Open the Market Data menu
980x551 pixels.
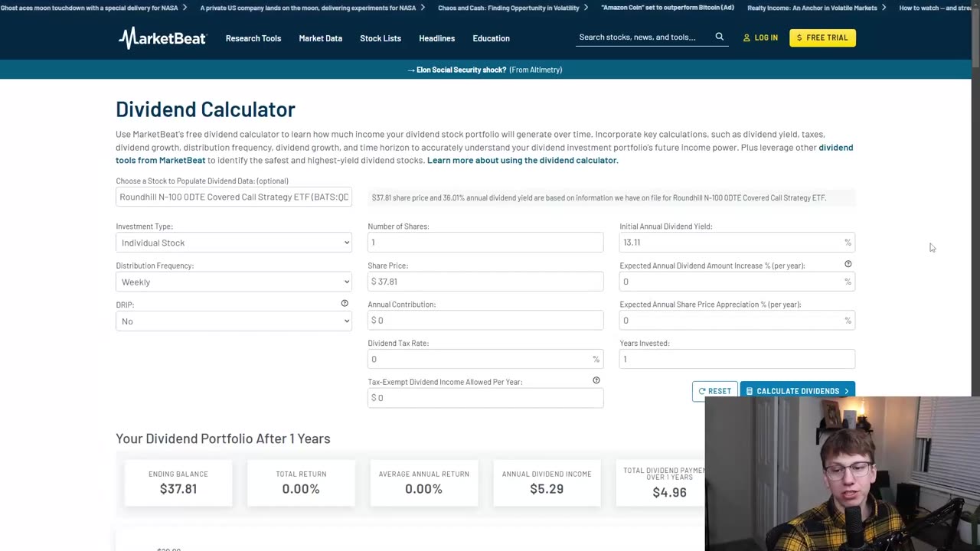coord(320,38)
